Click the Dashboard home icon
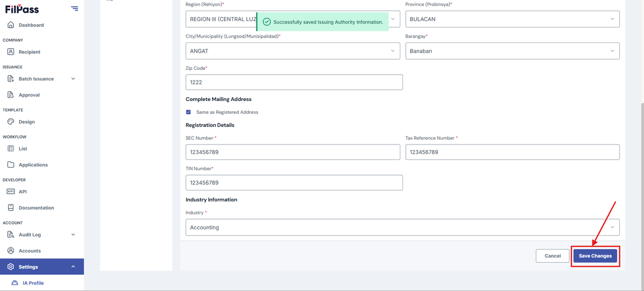Image resolution: width=644 pixels, height=291 pixels. point(11,25)
